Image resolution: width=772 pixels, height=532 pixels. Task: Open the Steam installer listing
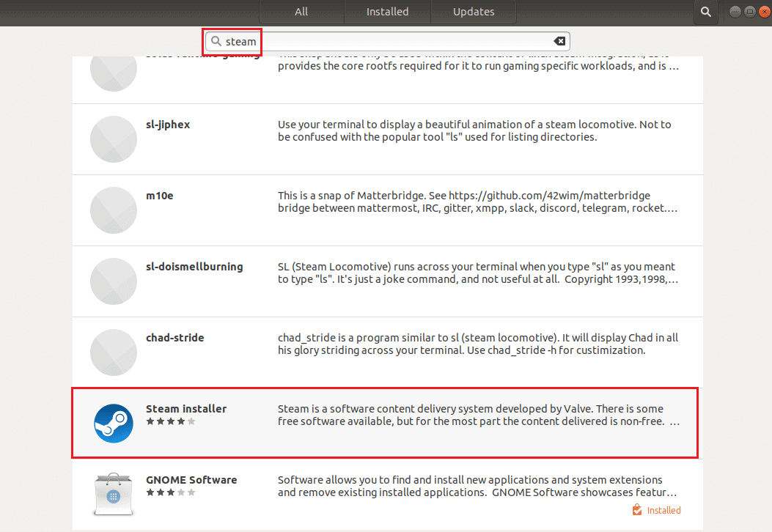385,423
